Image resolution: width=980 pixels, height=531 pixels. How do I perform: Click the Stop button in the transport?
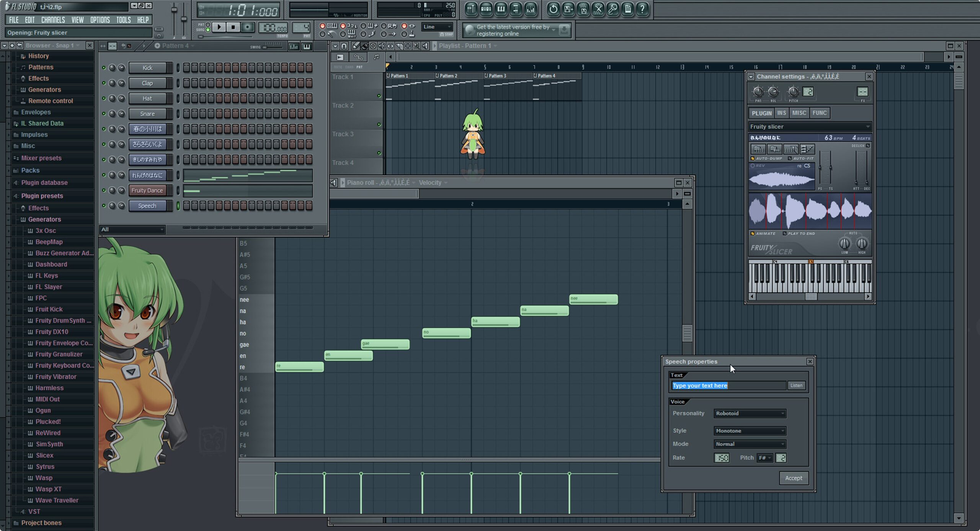233,27
